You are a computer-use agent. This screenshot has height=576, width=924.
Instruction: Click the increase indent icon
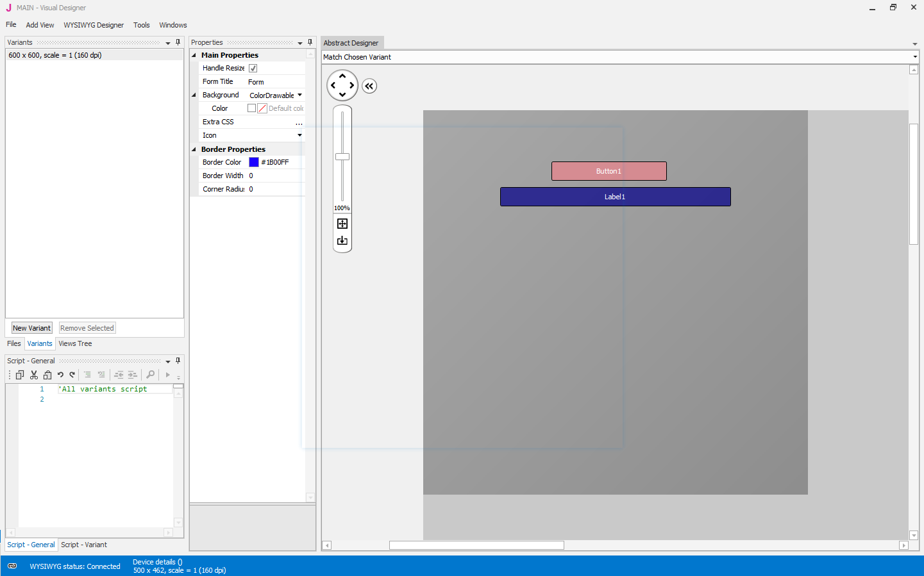[133, 375]
